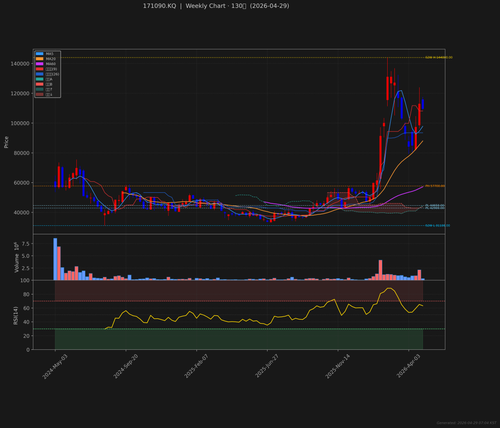
Task: Select the RSI axis value 40
Action: click(x=27, y=322)
